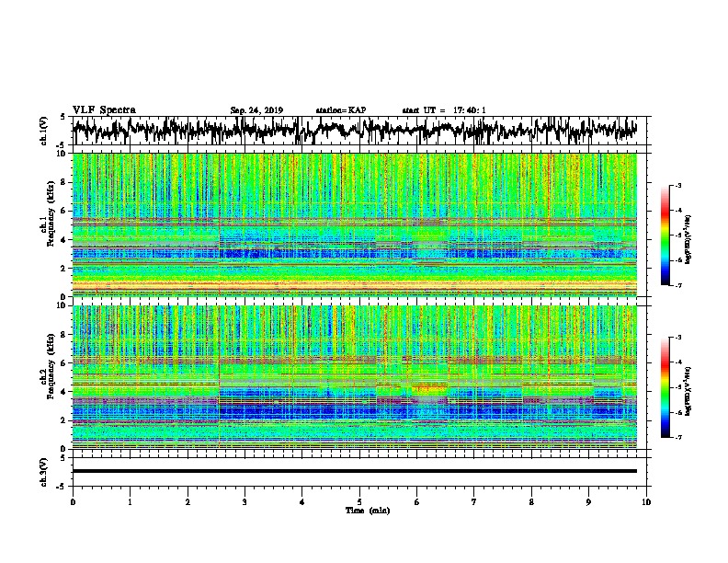Click time axis tick label "5"

[x=359, y=501]
